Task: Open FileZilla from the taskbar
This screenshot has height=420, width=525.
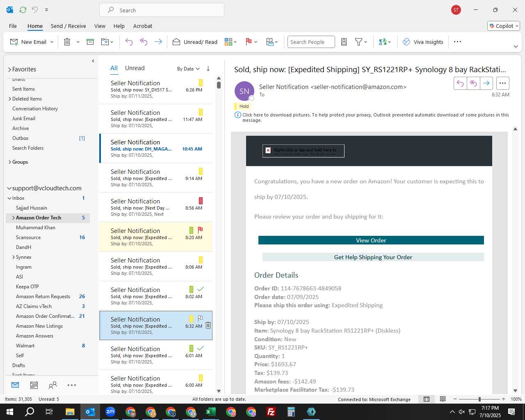Action: coord(271,412)
